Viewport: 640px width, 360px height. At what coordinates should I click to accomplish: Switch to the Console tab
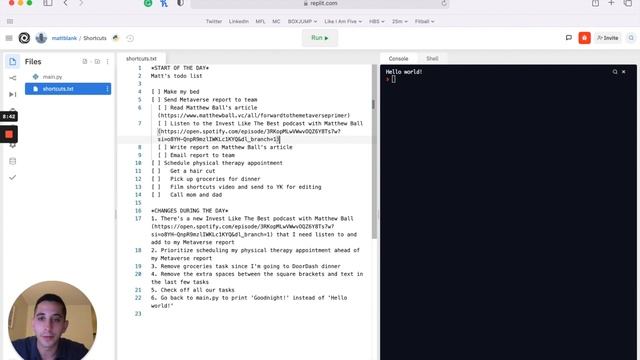398,59
